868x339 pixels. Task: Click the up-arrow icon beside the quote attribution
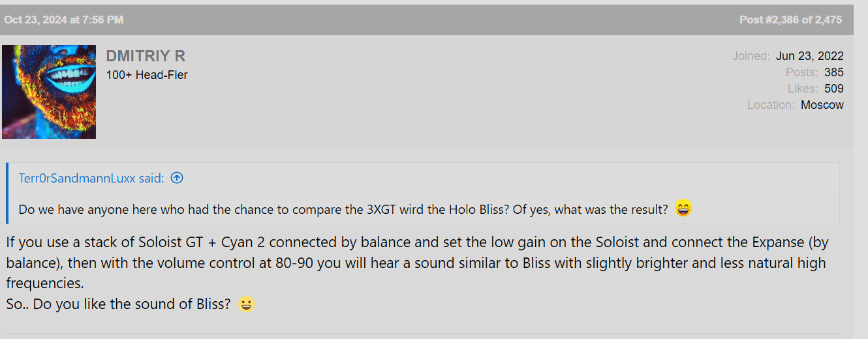176,178
